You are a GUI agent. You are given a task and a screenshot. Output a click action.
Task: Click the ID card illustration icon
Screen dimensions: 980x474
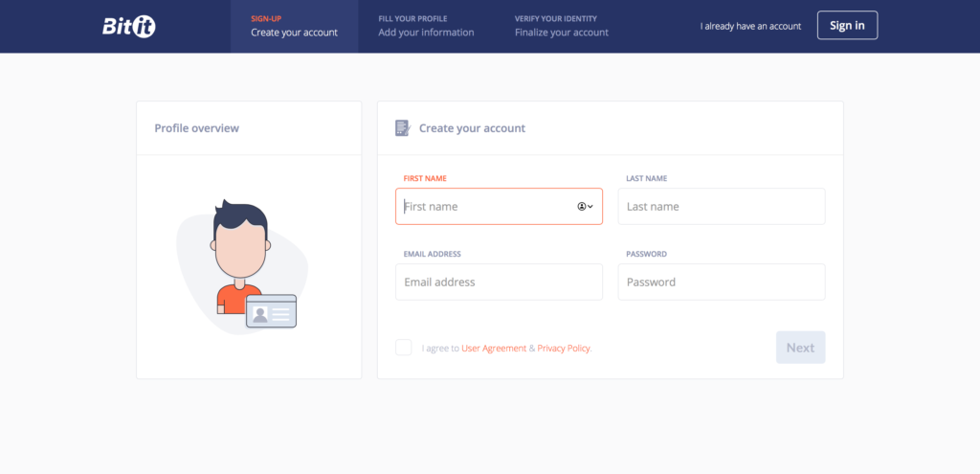(271, 311)
